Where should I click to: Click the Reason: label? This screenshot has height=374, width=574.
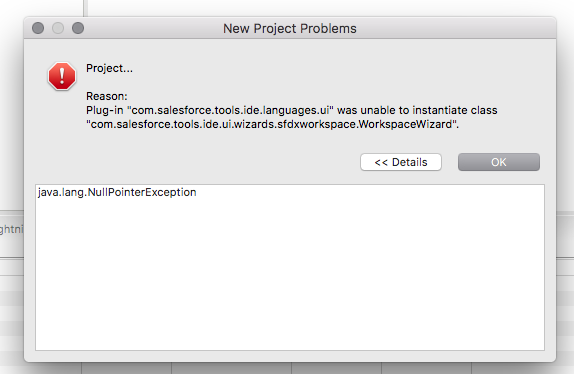[x=107, y=96]
